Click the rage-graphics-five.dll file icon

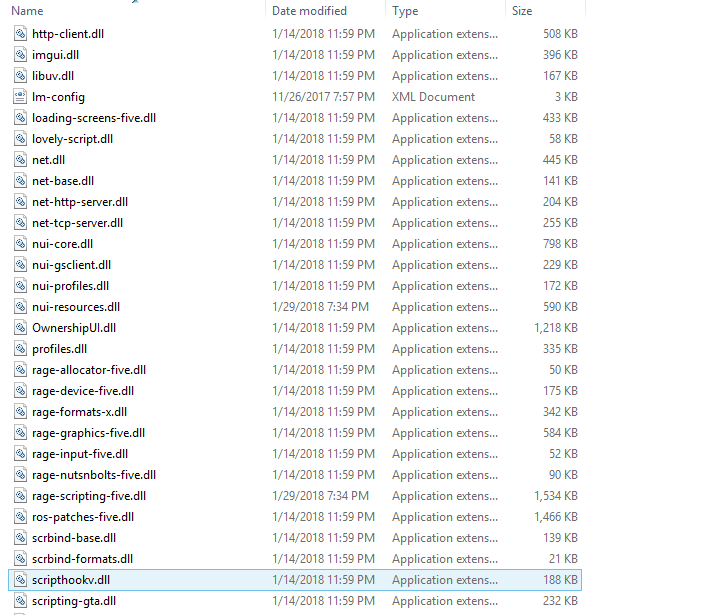[x=20, y=433]
